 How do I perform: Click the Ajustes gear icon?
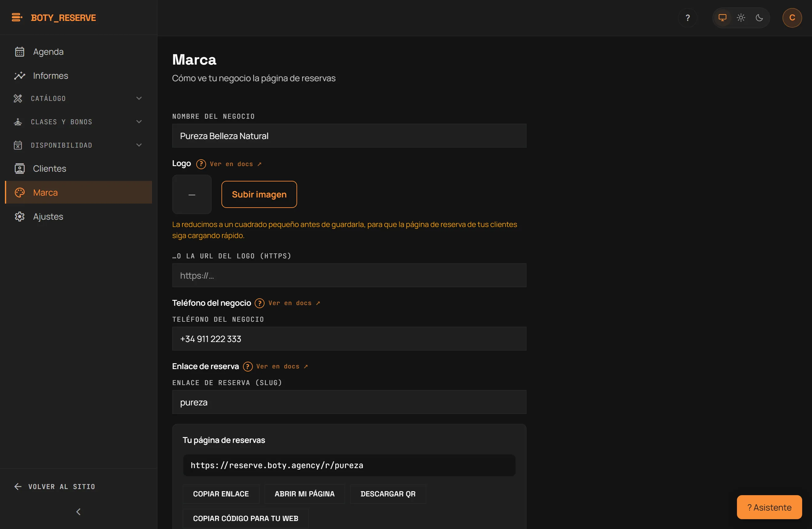tap(19, 217)
